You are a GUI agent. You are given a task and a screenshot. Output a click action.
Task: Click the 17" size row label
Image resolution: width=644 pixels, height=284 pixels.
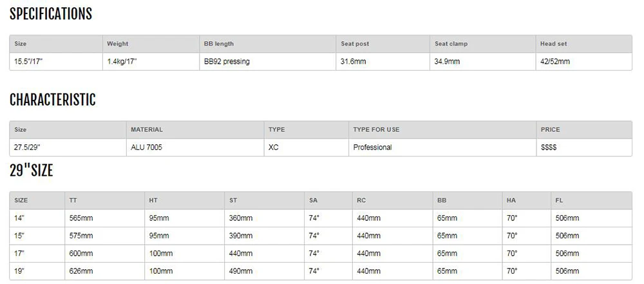tap(19, 254)
